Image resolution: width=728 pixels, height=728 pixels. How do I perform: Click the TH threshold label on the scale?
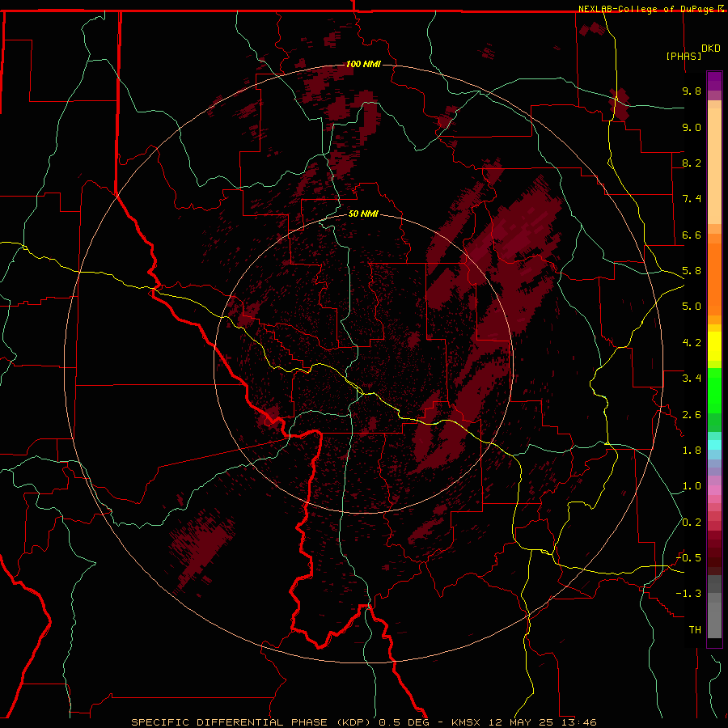click(695, 630)
